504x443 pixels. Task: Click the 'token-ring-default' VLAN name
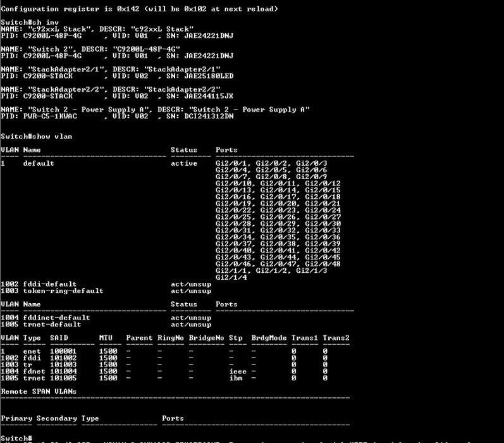click(x=63, y=291)
